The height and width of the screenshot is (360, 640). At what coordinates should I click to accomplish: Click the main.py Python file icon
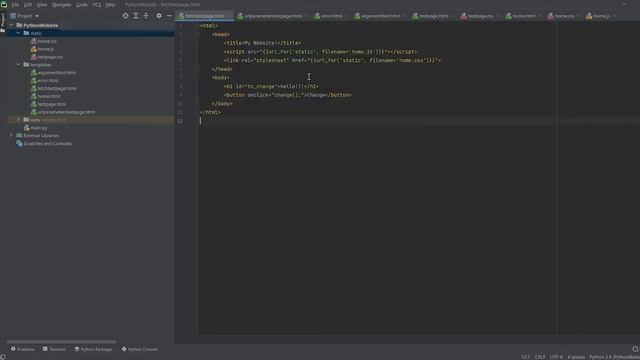coord(27,128)
